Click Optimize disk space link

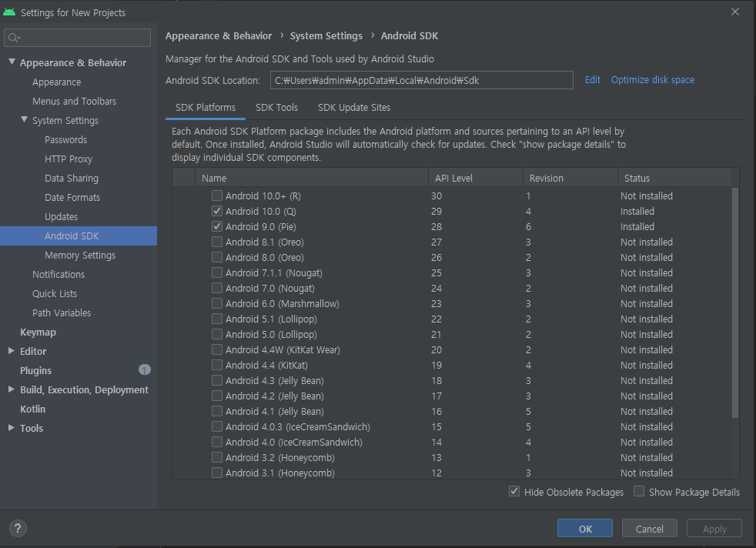[653, 80]
